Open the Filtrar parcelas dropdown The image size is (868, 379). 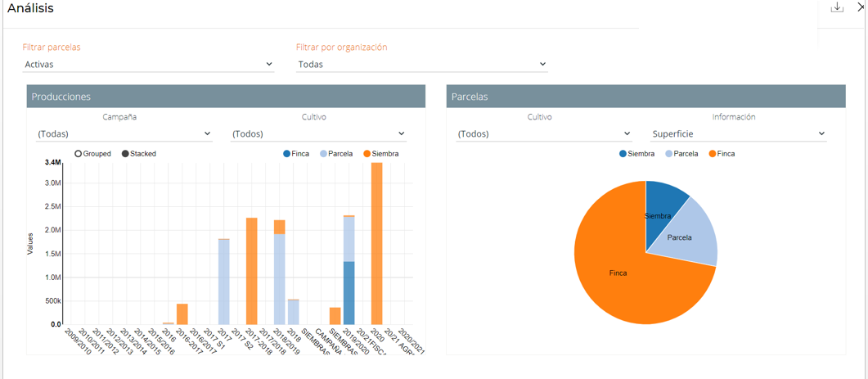pos(148,65)
